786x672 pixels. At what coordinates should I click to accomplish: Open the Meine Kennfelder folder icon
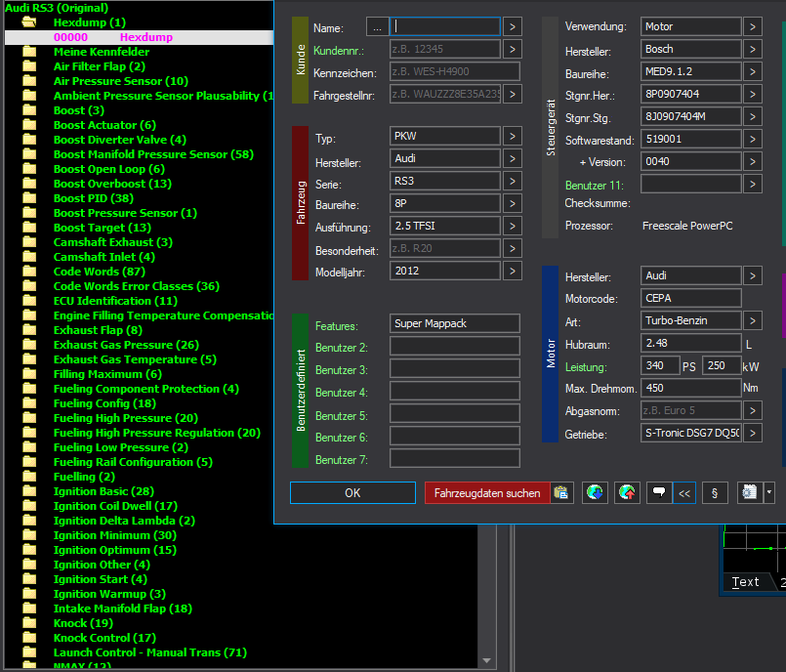click(29, 51)
